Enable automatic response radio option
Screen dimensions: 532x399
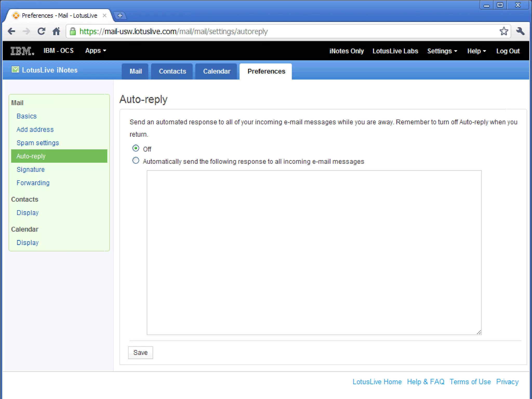pos(136,161)
